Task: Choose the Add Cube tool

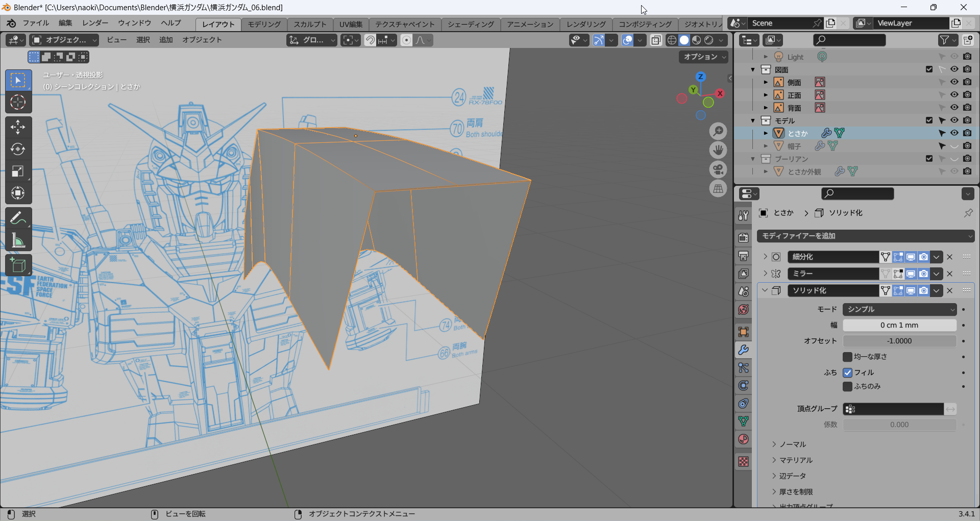Action: [18, 265]
